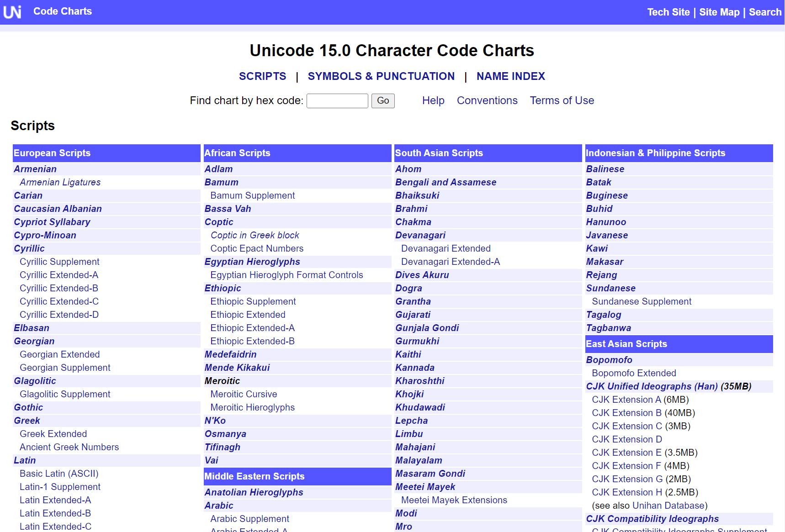The height and width of the screenshot is (532, 785).
Task: Open the Tifinagh chart
Action: (222, 447)
